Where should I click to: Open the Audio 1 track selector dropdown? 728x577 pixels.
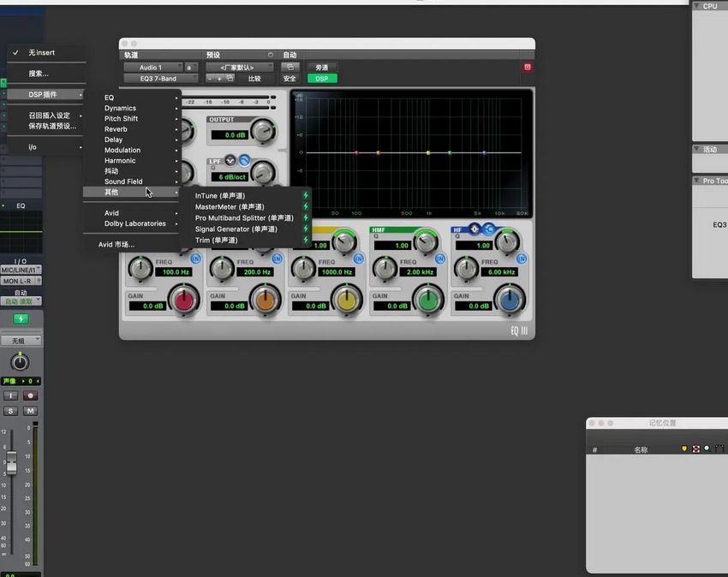pyautogui.click(x=153, y=68)
